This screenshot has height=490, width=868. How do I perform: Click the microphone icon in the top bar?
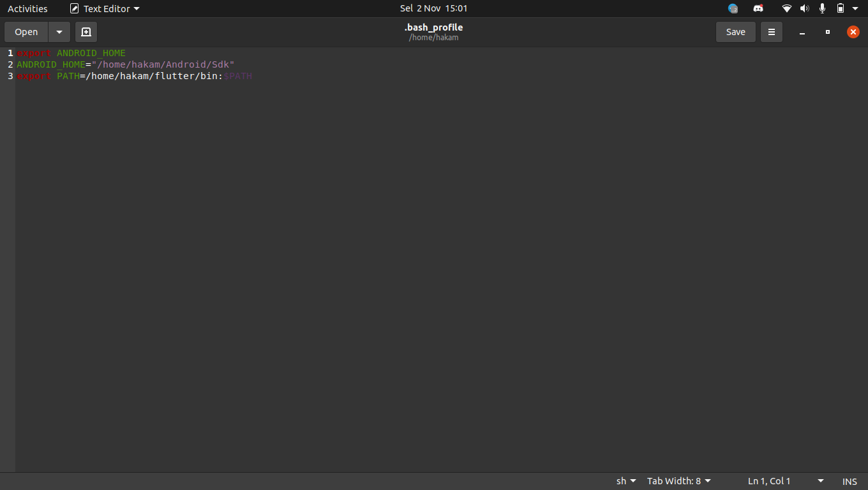pos(822,8)
